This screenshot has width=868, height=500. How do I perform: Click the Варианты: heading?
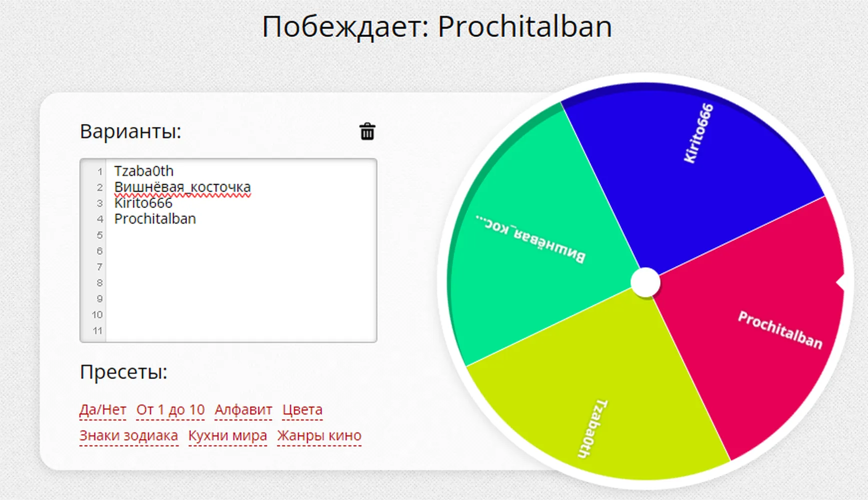click(130, 131)
